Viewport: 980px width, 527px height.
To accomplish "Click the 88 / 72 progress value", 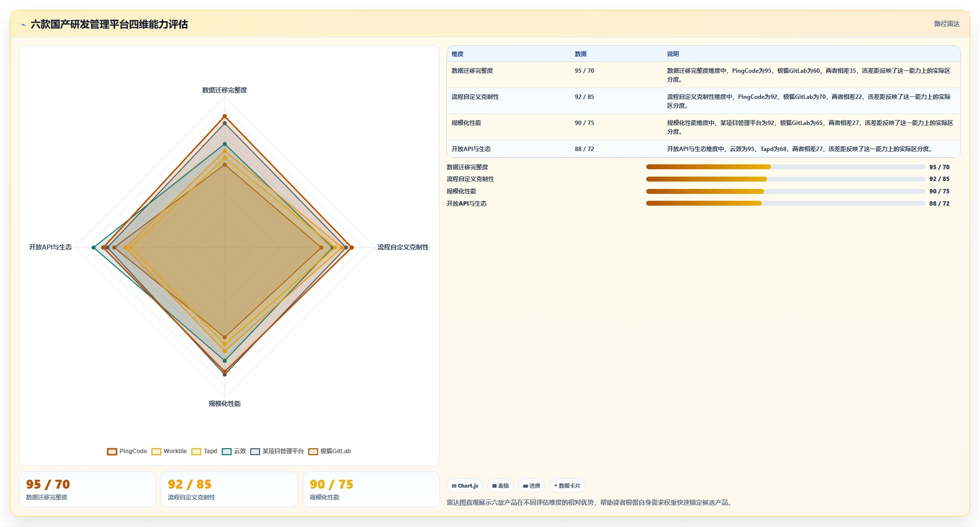I will 939,204.
